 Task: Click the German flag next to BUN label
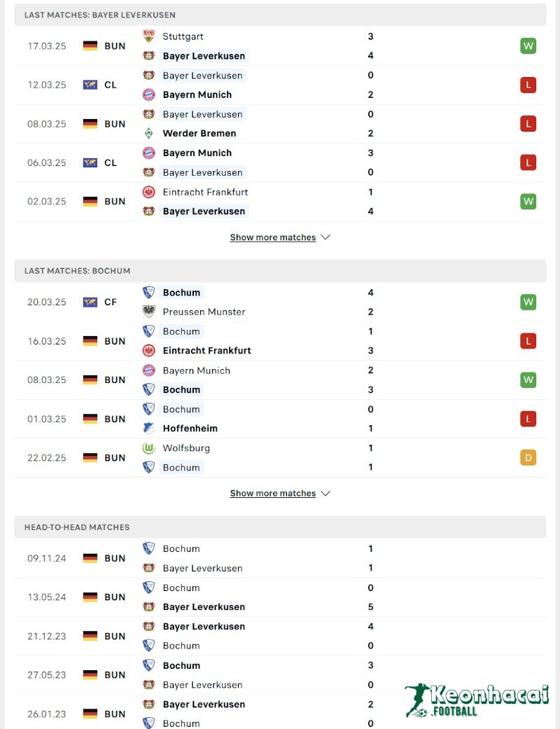90,46
